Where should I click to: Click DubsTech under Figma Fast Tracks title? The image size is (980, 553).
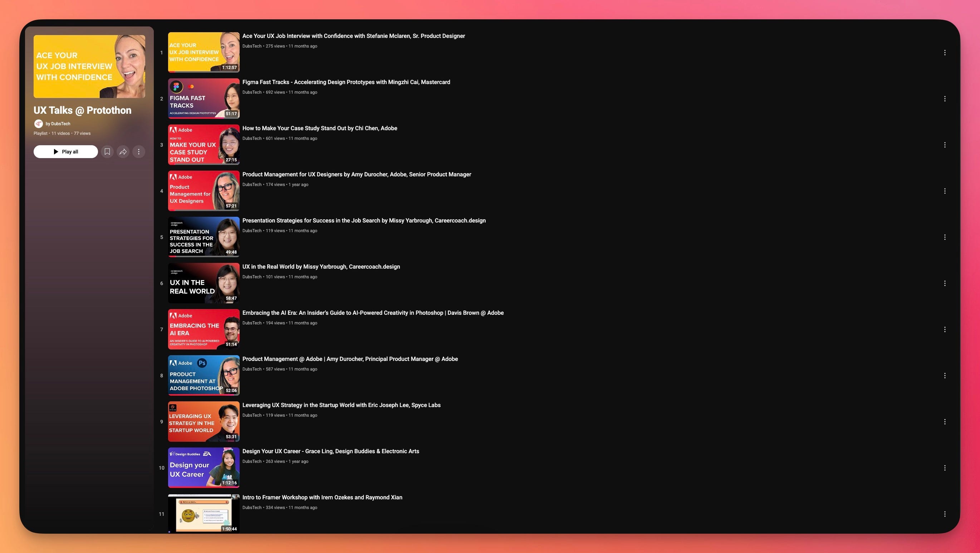click(x=252, y=92)
